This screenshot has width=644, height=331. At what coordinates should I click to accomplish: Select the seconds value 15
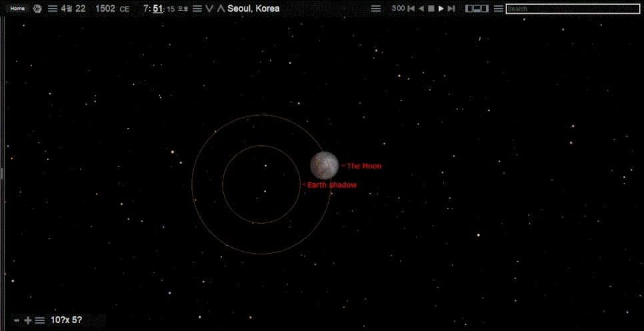pyautogui.click(x=171, y=9)
